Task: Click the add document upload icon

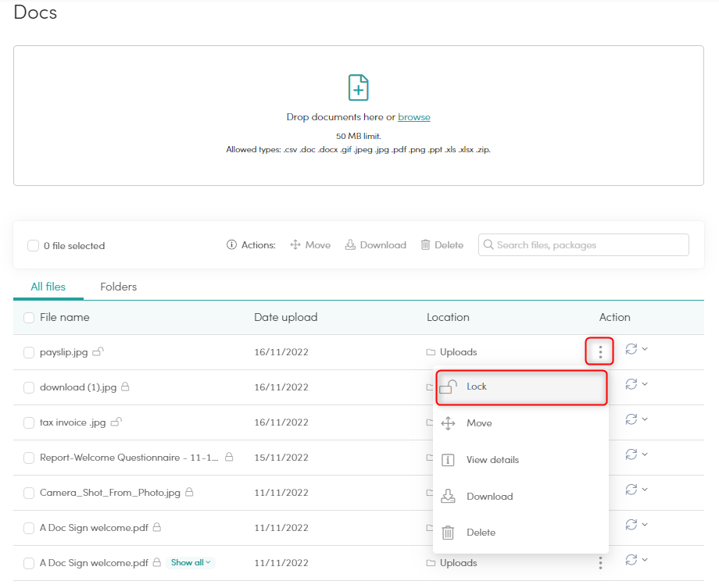Action: (x=358, y=87)
